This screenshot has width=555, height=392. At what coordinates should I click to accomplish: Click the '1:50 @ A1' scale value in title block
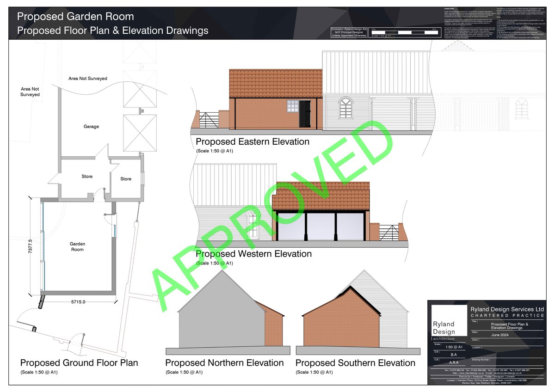pos(454,347)
